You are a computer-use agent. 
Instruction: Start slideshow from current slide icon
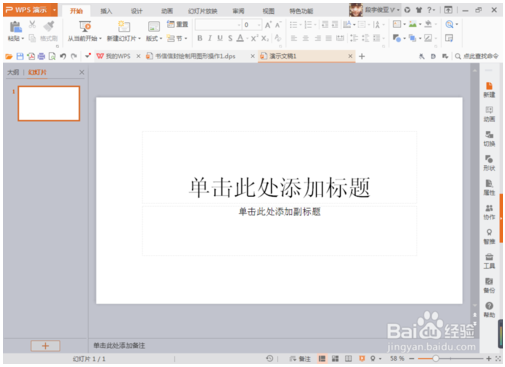point(85,27)
